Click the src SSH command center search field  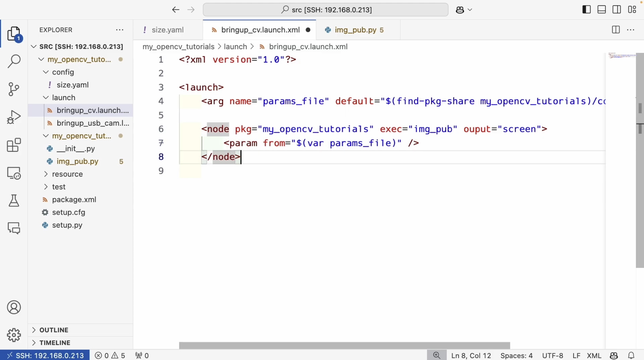(326, 10)
